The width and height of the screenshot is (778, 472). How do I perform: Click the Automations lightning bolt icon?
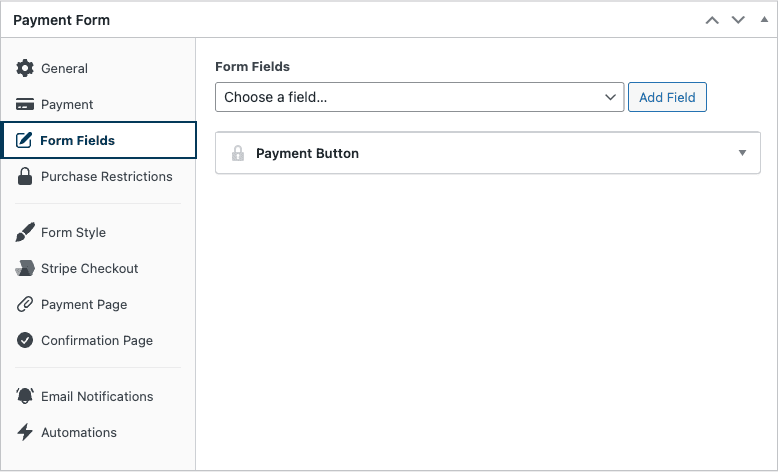(x=25, y=432)
